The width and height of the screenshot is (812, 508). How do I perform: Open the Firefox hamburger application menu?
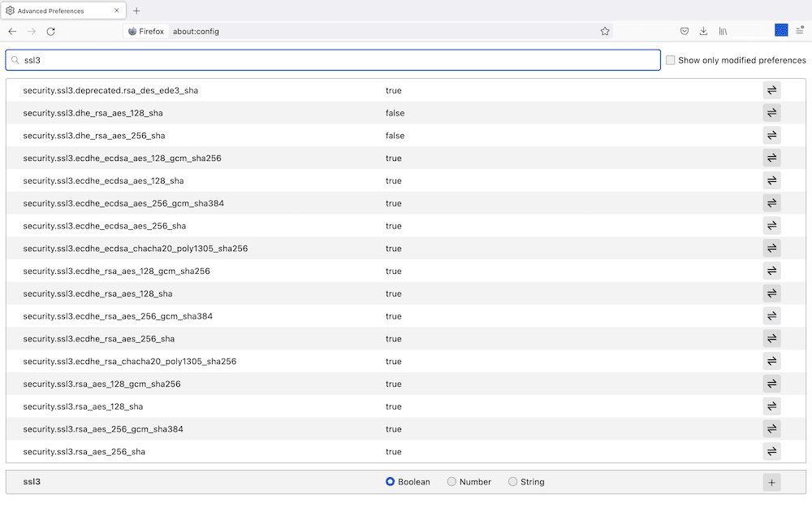(800, 31)
